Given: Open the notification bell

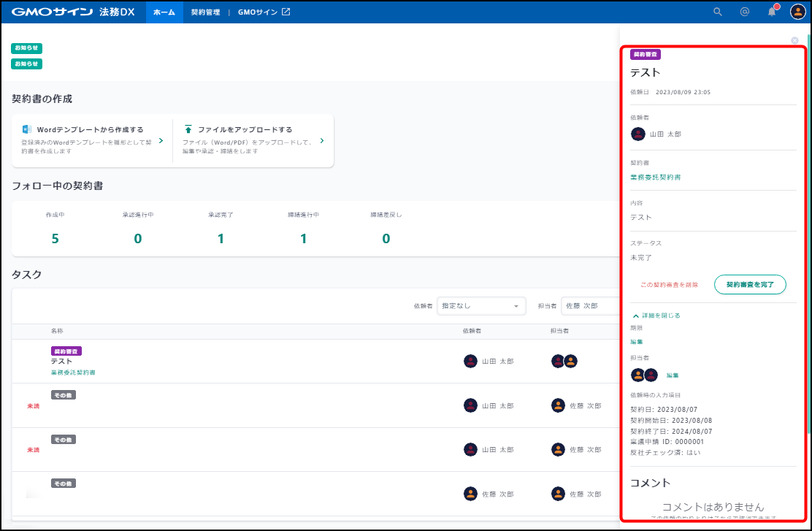Looking at the screenshot, I should (x=772, y=12).
